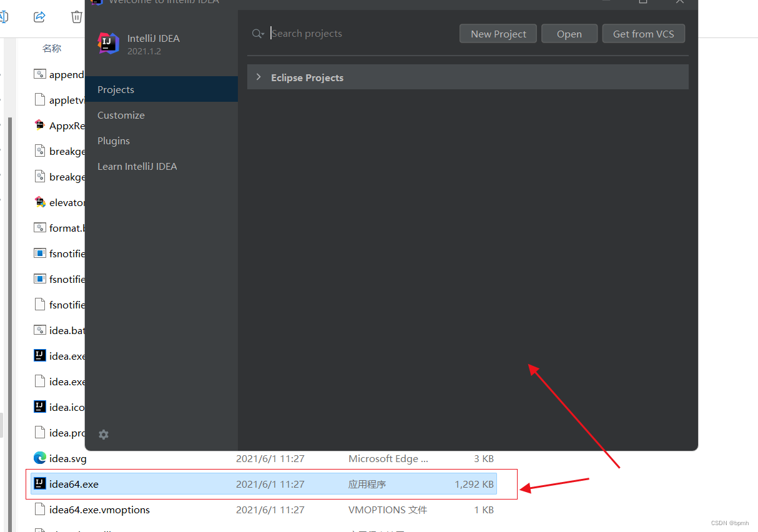The image size is (758, 532).
Task: Open the welcome screen settings gear
Action: [103, 434]
